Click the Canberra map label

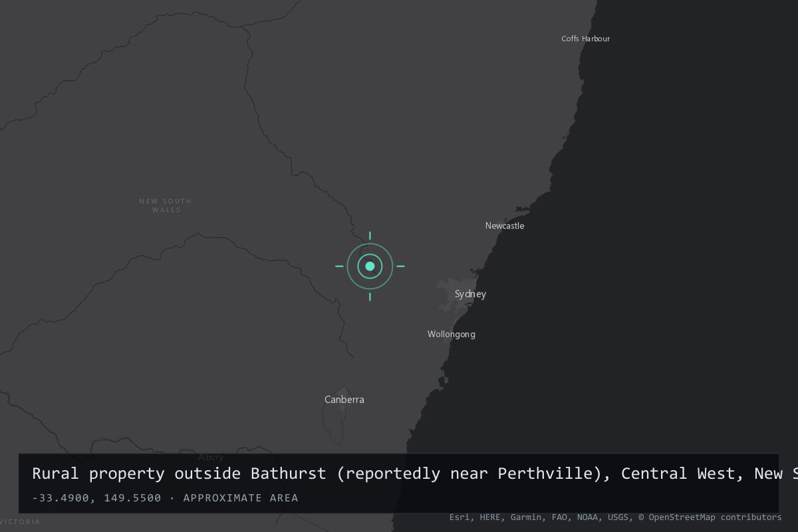click(344, 400)
